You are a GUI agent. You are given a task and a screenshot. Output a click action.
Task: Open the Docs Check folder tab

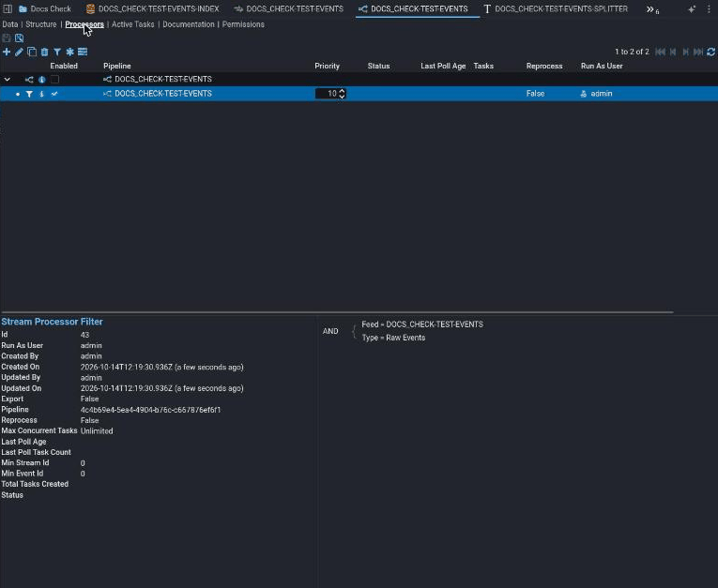pos(45,8)
